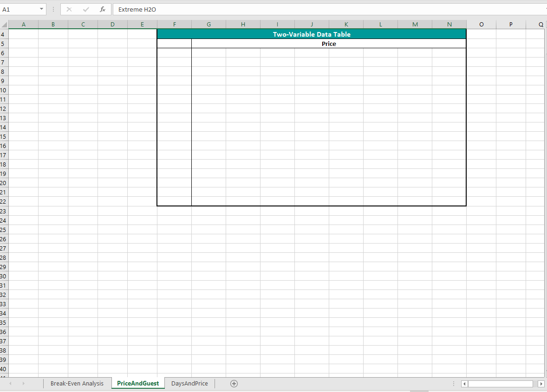
Task: Click the Two-Variable Data Table title cell
Action: click(x=312, y=34)
